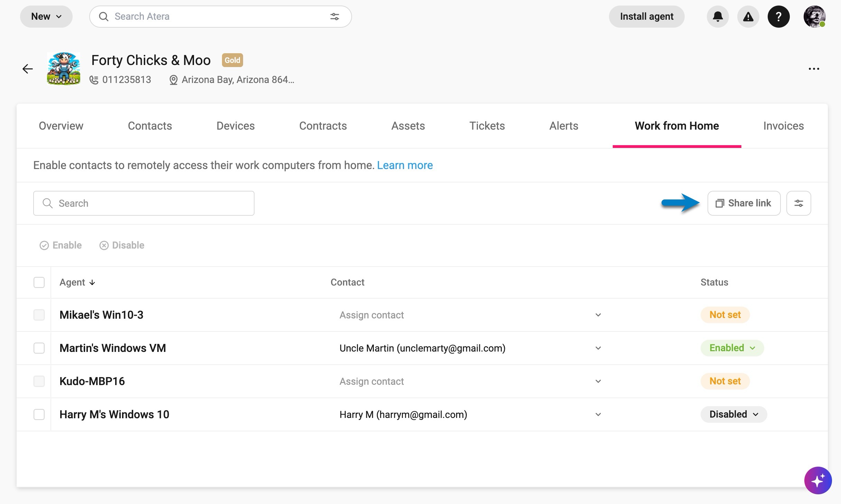Click the Not set status for Mikael's Win10-3
This screenshot has width=841, height=504.
click(x=725, y=315)
